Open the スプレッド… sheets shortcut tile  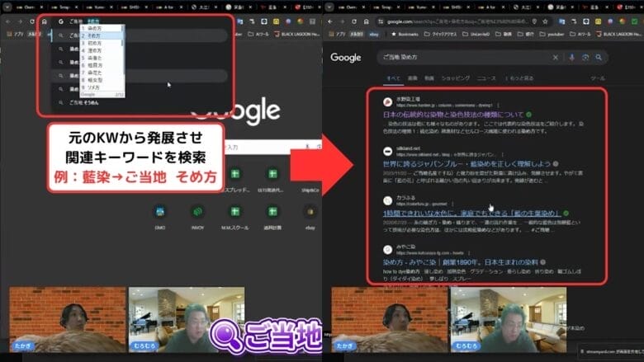pos(235,179)
